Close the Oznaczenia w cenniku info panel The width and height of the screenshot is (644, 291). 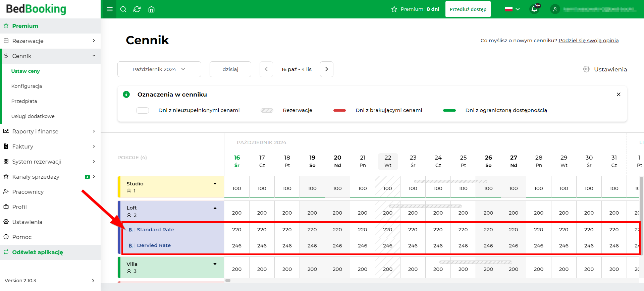(619, 94)
